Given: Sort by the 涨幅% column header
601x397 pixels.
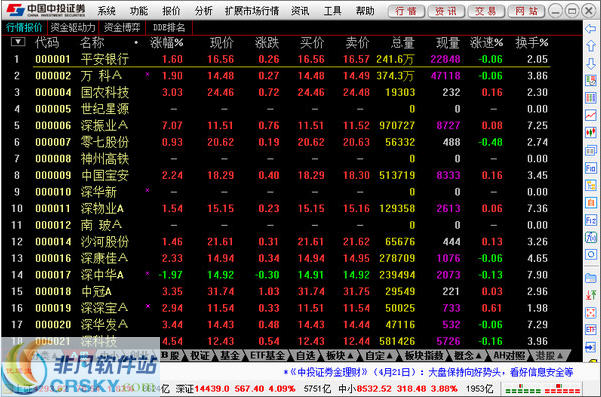Looking at the screenshot, I should tap(166, 43).
